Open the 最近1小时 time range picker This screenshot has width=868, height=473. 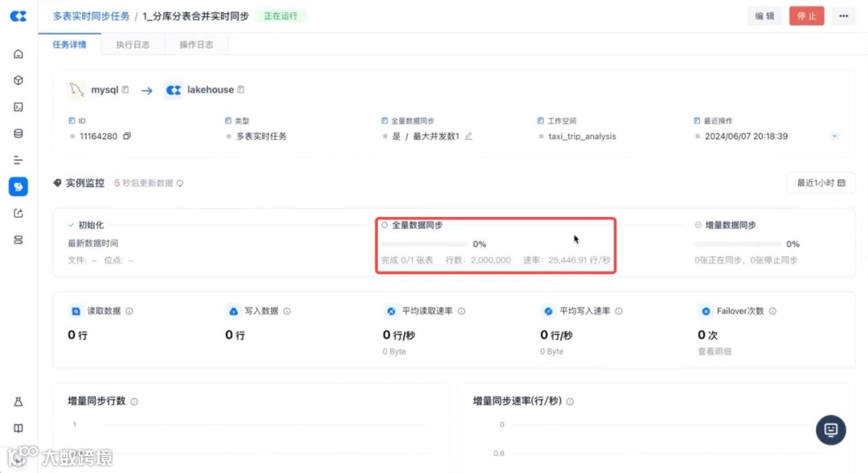[821, 183]
